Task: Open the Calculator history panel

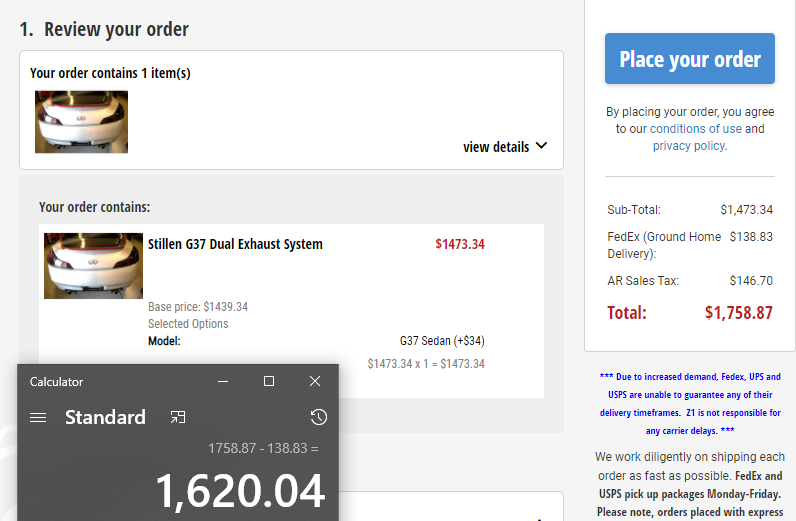Action: pos(318,418)
